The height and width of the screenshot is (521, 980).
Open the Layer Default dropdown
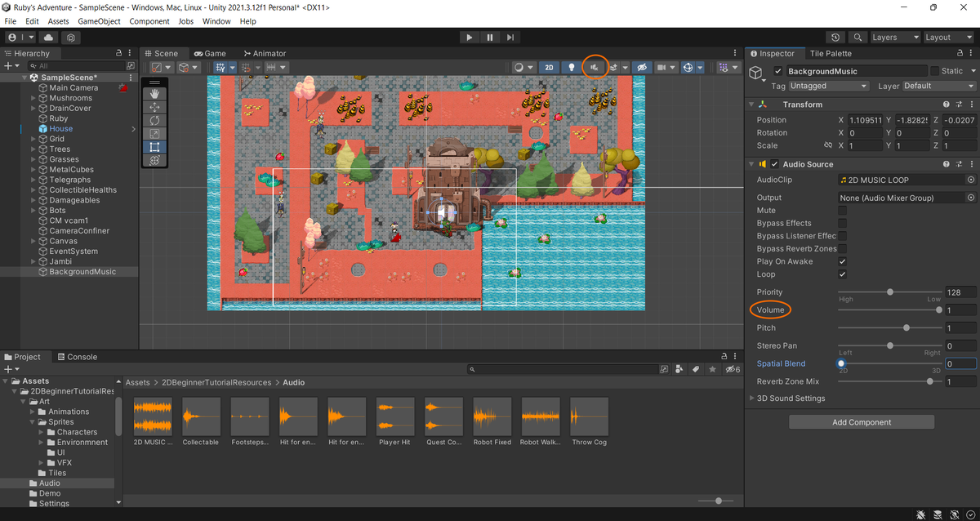pyautogui.click(x=938, y=86)
